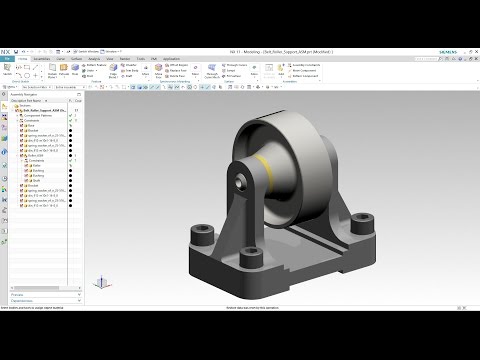Click the Through Curves command
480x360 pixels.
coord(235,65)
